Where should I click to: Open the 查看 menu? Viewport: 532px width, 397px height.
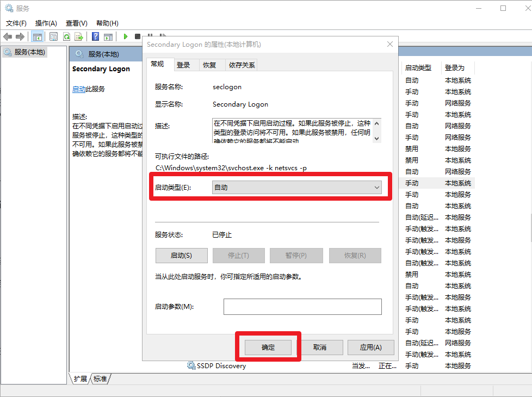point(76,23)
